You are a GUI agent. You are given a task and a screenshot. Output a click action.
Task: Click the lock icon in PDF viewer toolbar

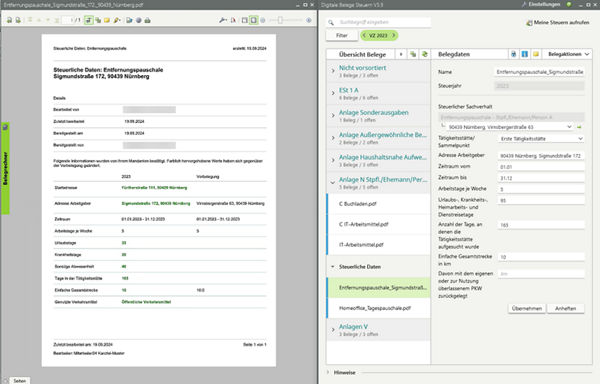coord(147,20)
